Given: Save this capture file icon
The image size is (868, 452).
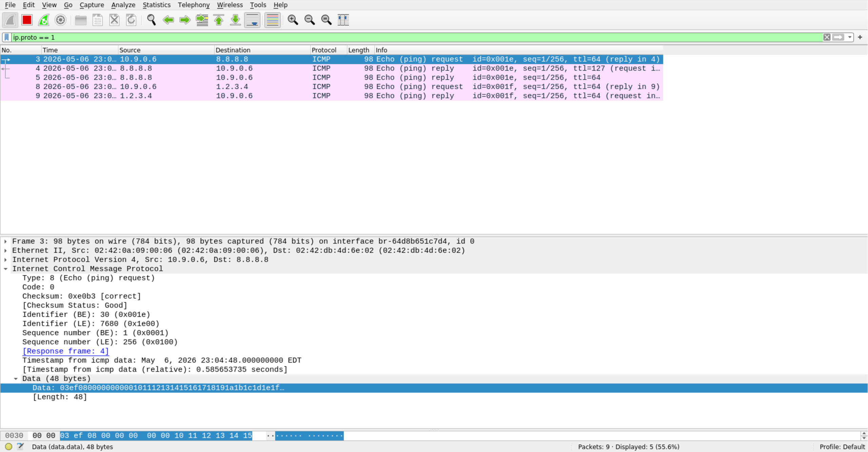Looking at the screenshot, I should 98,20.
